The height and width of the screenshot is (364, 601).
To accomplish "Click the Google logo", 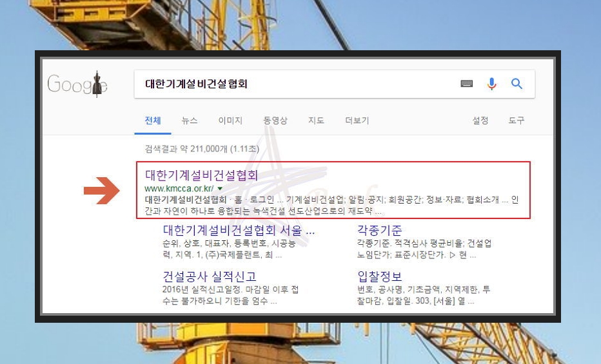I will [x=77, y=84].
